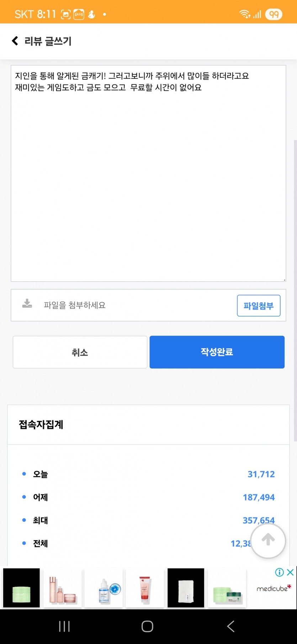Tap the back arrow beside 리뷰 글쓰기
The width and height of the screenshot is (297, 644).
[x=15, y=41]
